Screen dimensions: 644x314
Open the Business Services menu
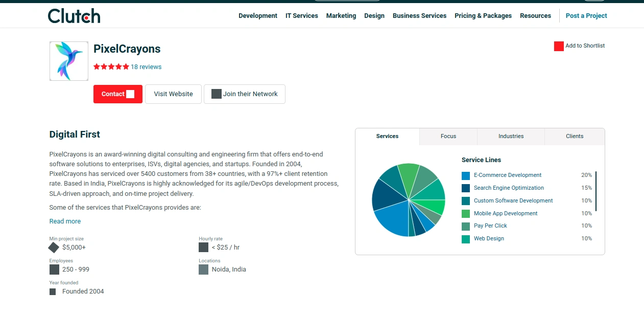point(420,16)
